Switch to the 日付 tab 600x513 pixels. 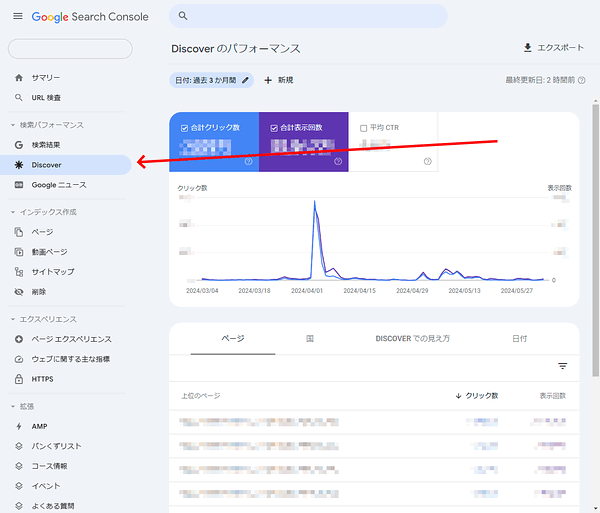pyautogui.click(x=520, y=339)
